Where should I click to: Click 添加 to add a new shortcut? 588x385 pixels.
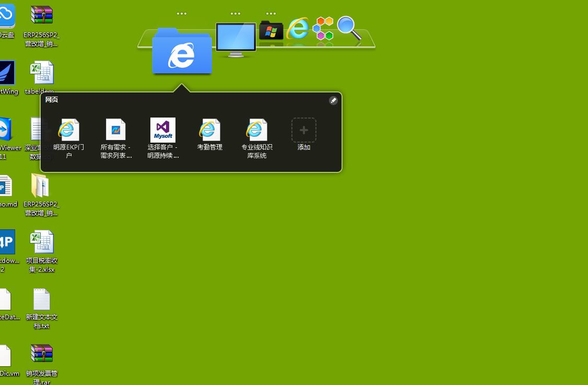tap(304, 134)
